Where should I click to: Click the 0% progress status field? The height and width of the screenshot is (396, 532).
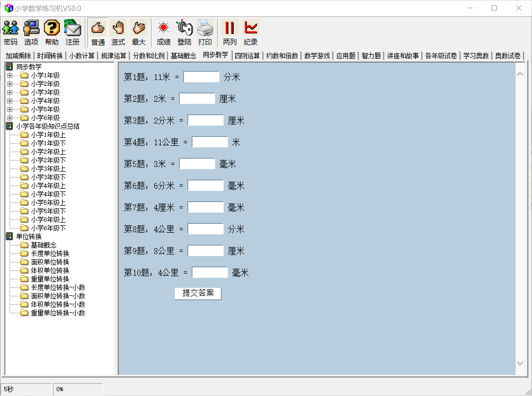pos(78,389)
